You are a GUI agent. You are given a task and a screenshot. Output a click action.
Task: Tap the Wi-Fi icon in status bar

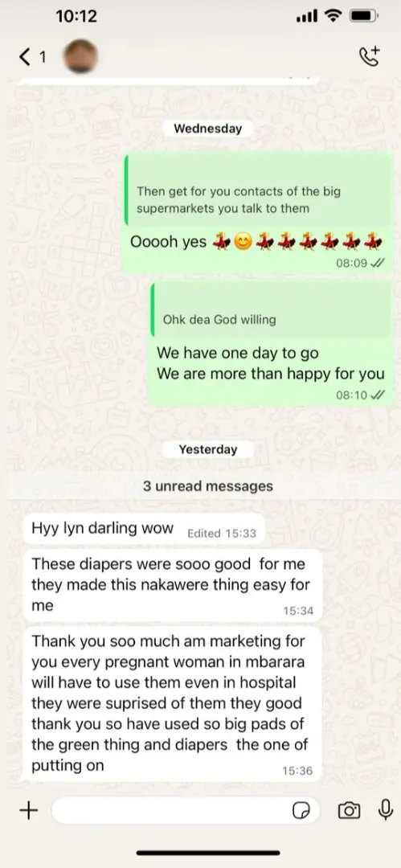pyautogui.click(x=333, y=17)
